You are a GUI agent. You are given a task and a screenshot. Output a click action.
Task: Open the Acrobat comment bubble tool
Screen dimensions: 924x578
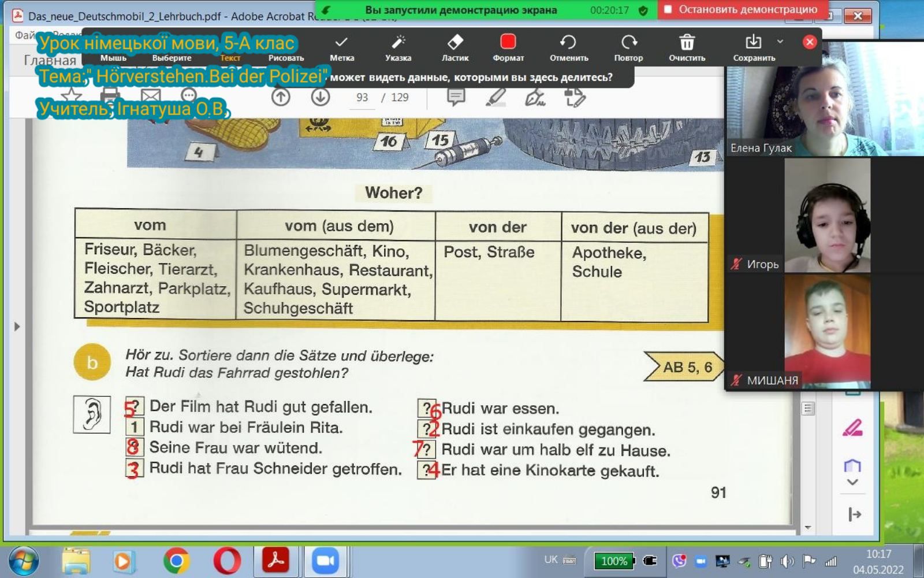[x=456, y=97]
